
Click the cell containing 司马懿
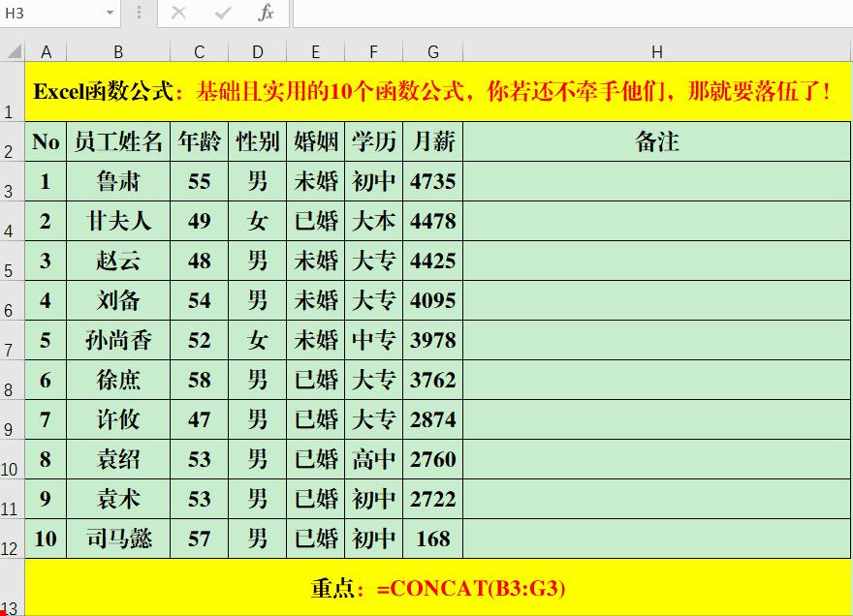pyautogui.click(x=118, y=539)
